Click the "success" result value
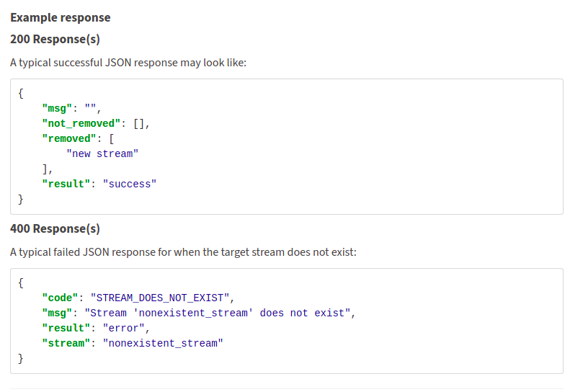The image size is (583, 392). tap(130, 184)
